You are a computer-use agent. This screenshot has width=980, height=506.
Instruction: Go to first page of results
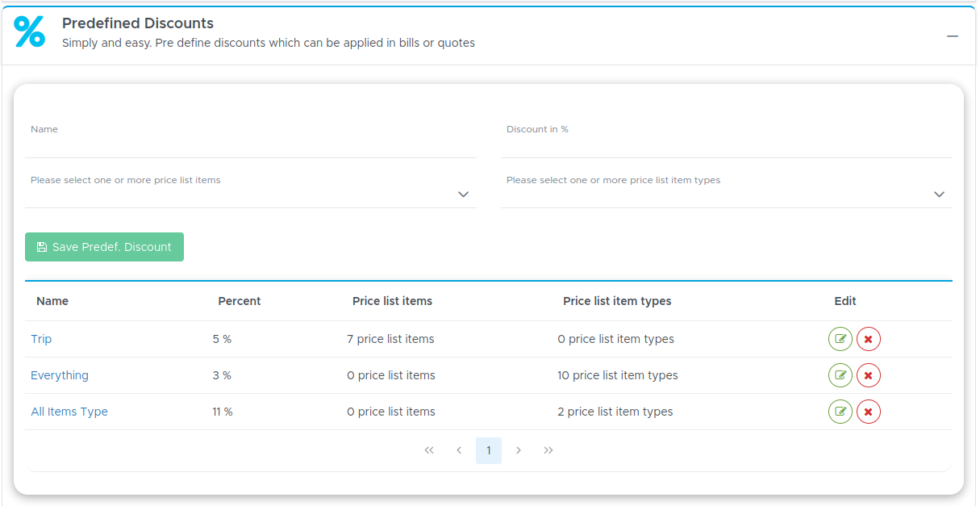click(429, 450)
